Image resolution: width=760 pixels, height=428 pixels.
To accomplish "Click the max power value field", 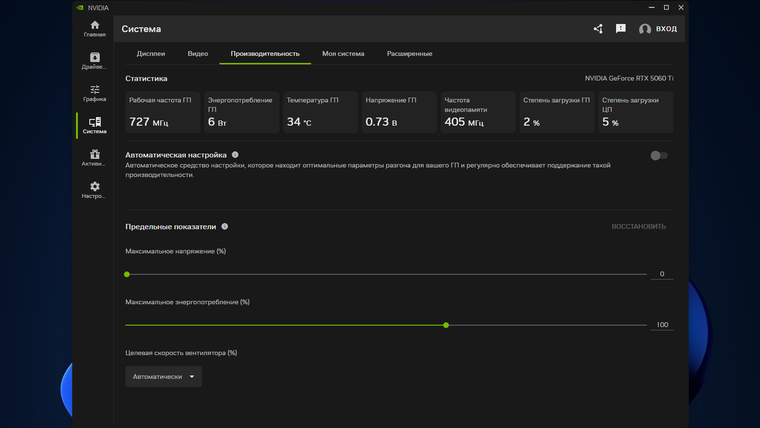I will [662, 325].
